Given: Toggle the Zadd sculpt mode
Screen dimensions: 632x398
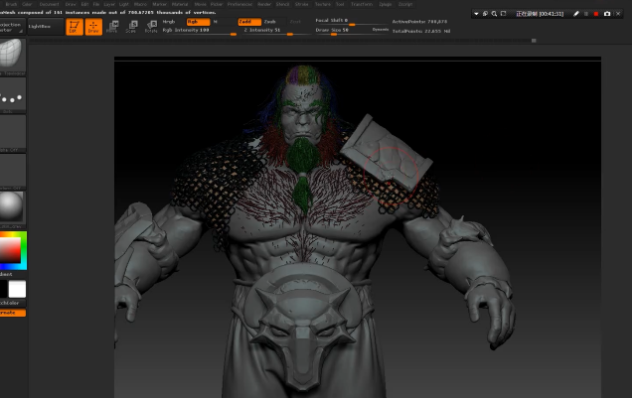Looking at the screenshot, I should [249, 22].
